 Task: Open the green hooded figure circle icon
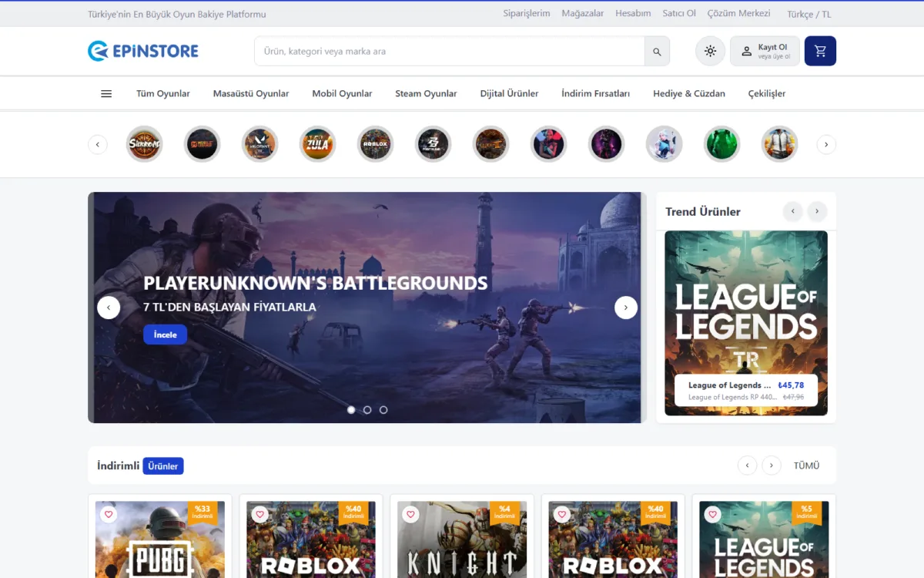click(x=722, y=144)
